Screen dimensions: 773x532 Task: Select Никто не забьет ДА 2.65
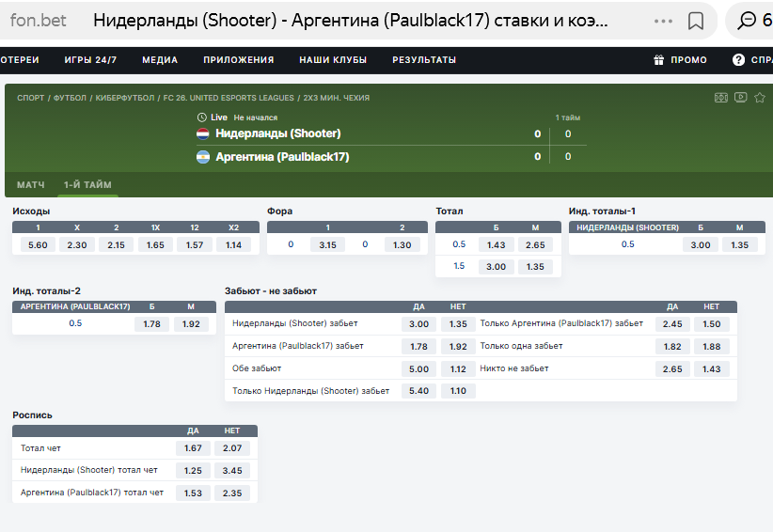(x=672, y=369)
